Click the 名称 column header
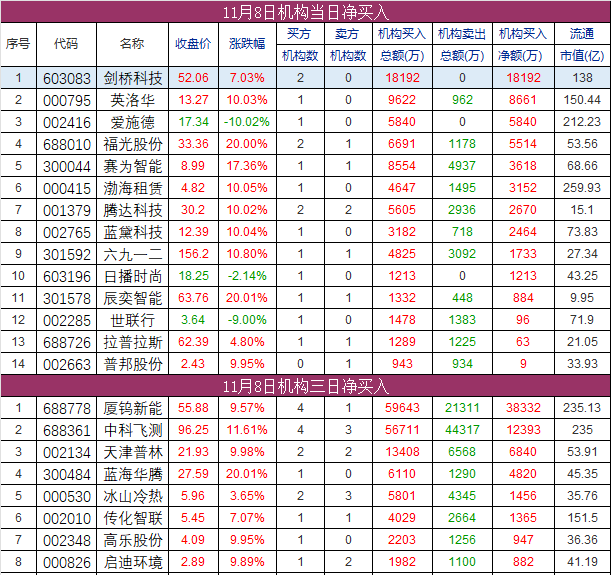This screenshot has width=611, height=575. (131, 44)
